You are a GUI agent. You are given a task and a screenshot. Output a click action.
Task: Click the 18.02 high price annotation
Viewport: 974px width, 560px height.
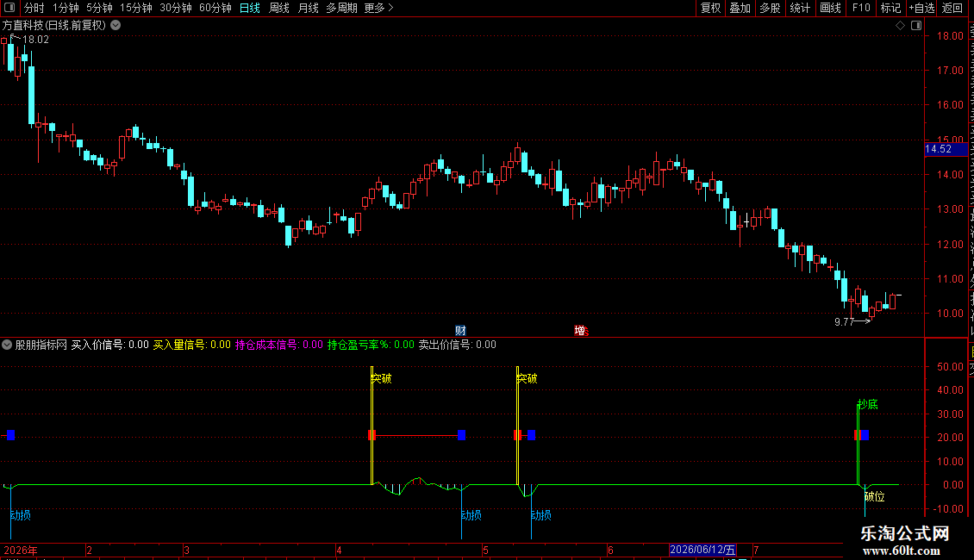point(35,40)
